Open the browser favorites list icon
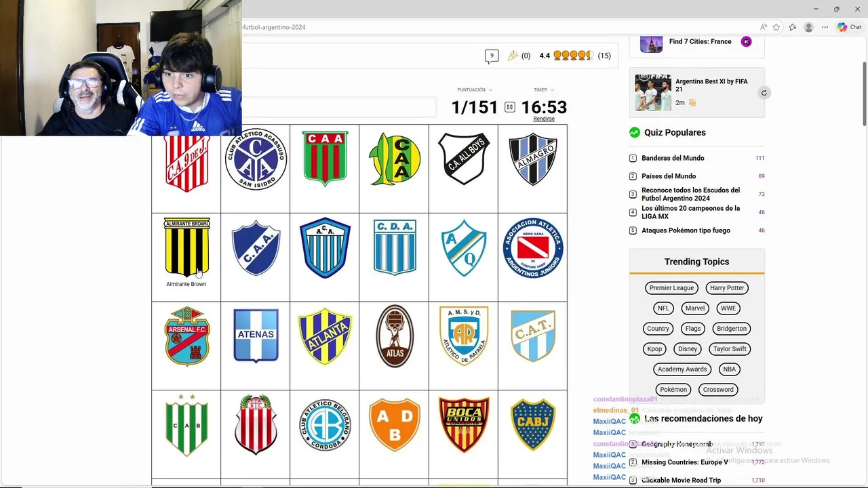Image resolution: width=868 pixels, height=488 pixels. coord(792,27)
